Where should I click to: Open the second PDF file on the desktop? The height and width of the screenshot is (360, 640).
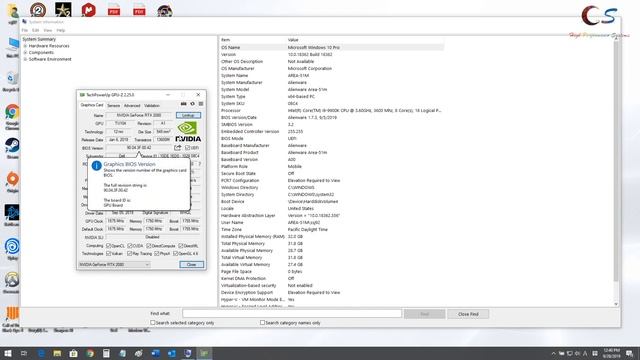139,10
